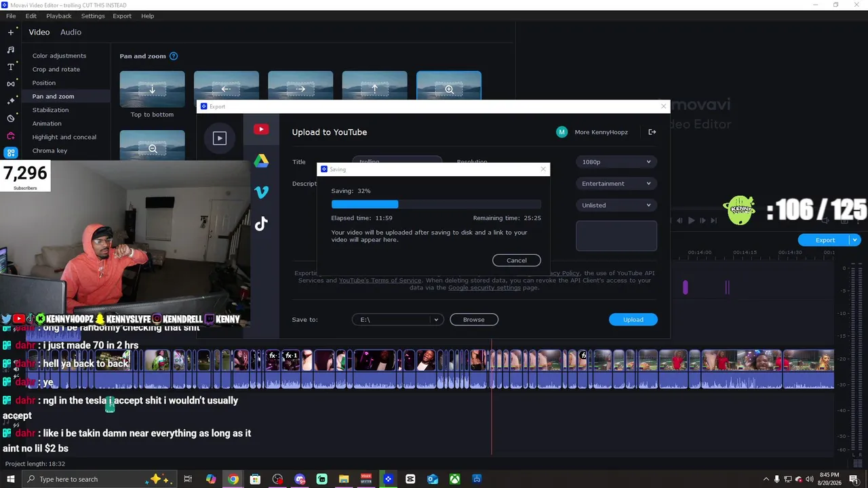
Task: Open the Playback menu
Action: [x=59, y=16]
